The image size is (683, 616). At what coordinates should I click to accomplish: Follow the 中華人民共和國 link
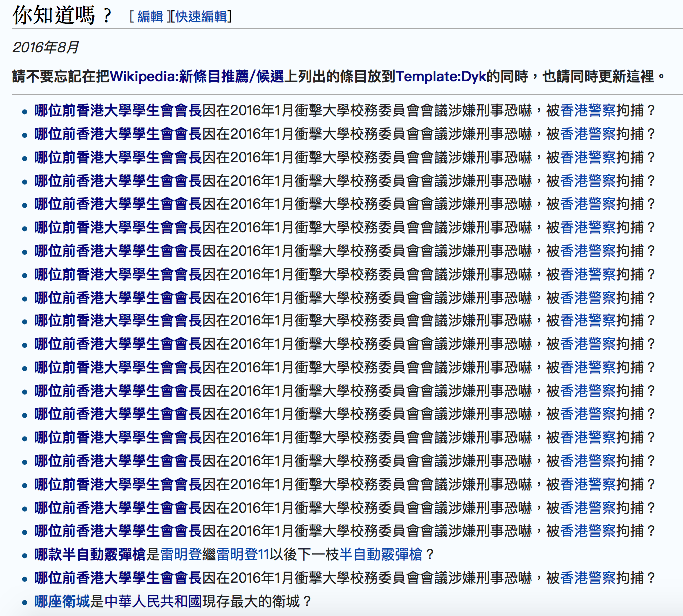[153, 601]
